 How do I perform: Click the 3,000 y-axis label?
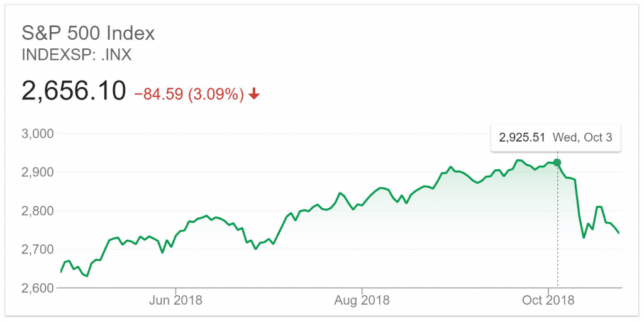pos(36,133)
